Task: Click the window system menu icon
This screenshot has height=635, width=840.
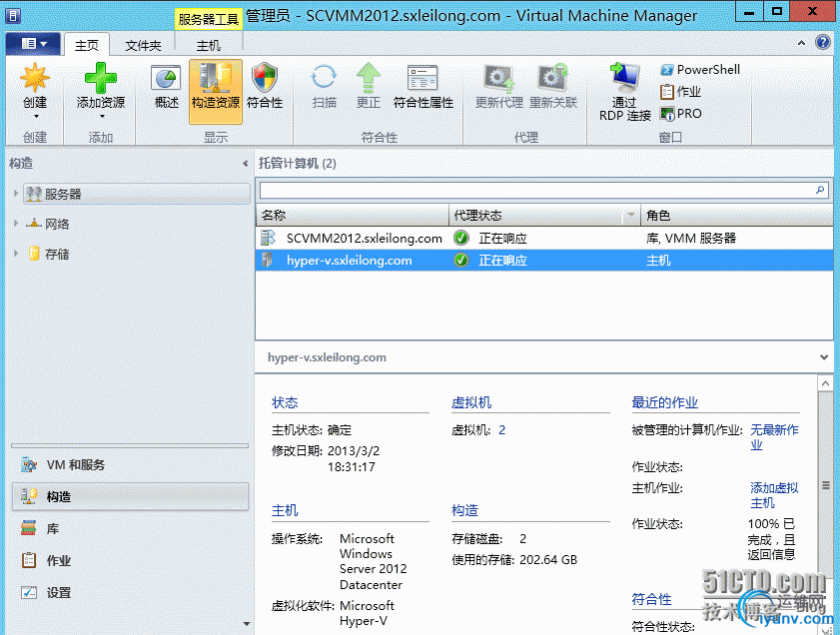Action: point(13,15)
